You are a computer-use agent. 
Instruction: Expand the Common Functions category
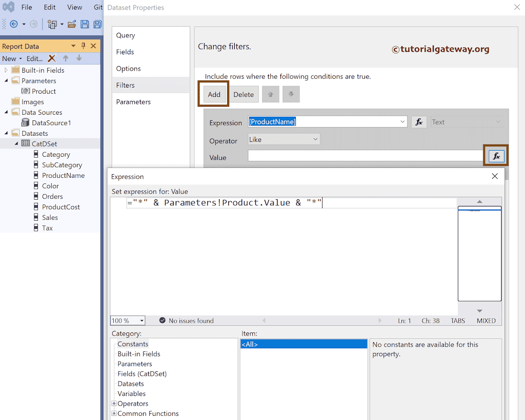point(113,413)
